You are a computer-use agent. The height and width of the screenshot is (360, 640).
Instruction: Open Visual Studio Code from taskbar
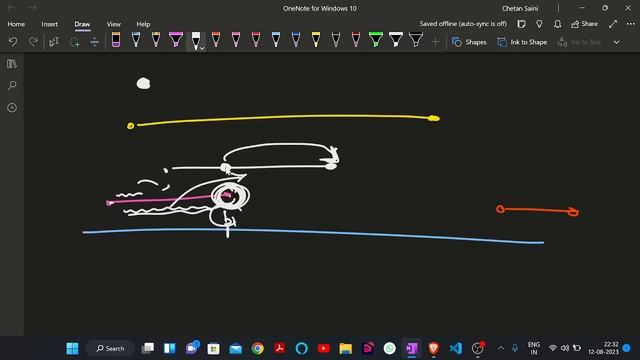456,348
